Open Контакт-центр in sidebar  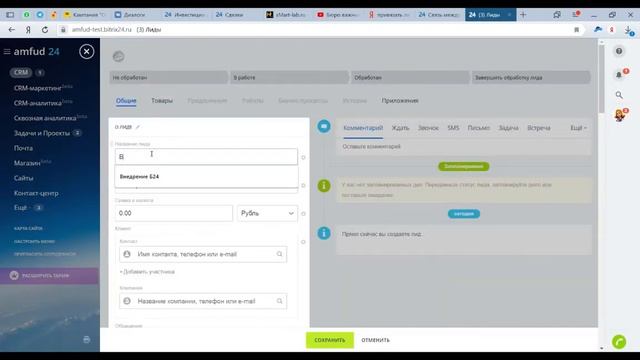(x=36, y=193)
